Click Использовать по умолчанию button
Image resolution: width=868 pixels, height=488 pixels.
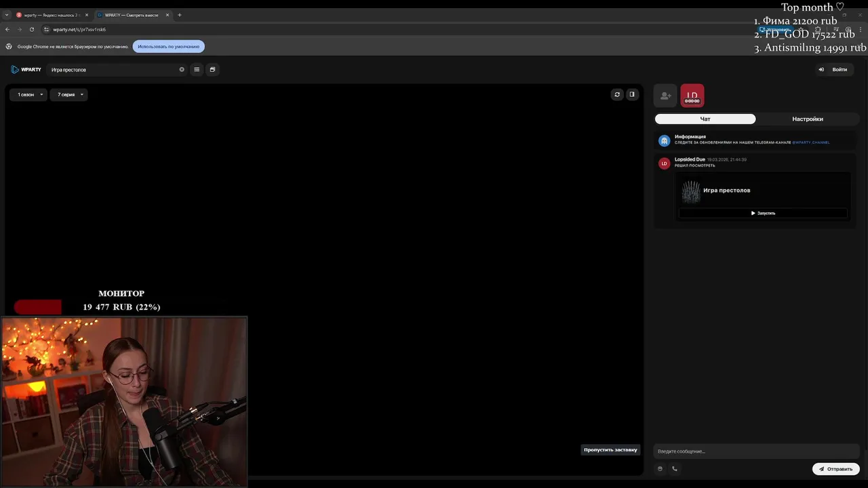(x=169, y=46)
